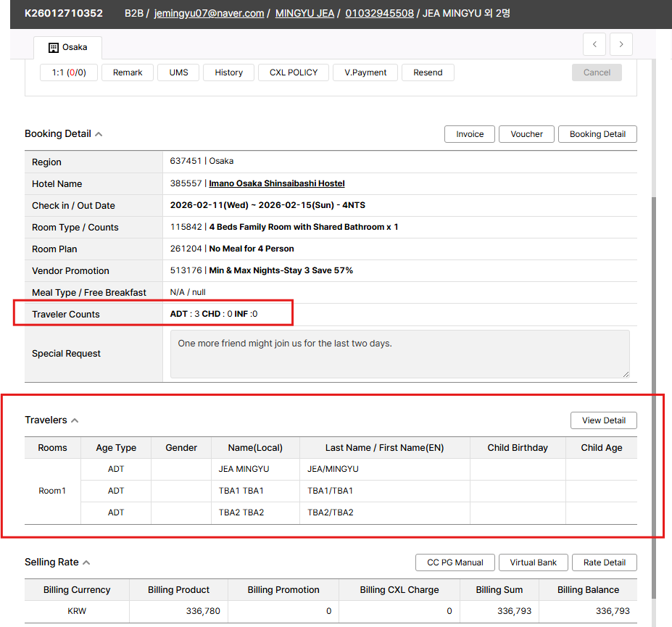This screenshot has width=672, height=627.
Task: Collapse the Travelers section
Action: [75, 420]
